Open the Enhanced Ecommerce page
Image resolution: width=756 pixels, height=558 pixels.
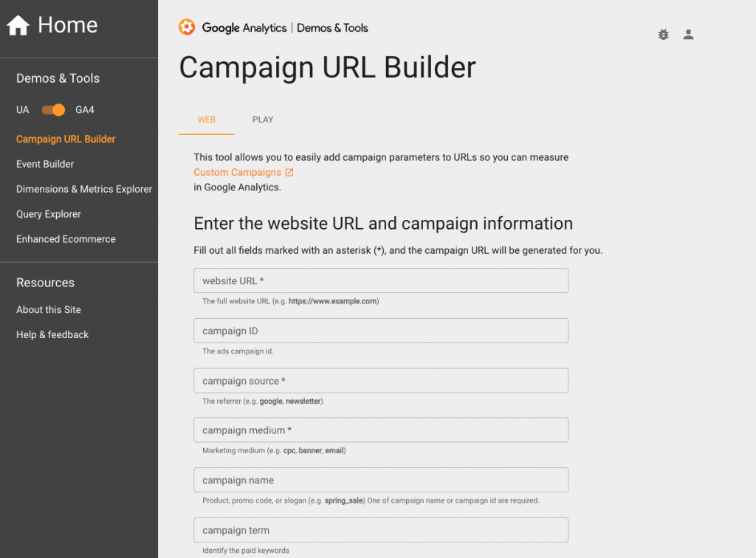[x=66, y=238]
